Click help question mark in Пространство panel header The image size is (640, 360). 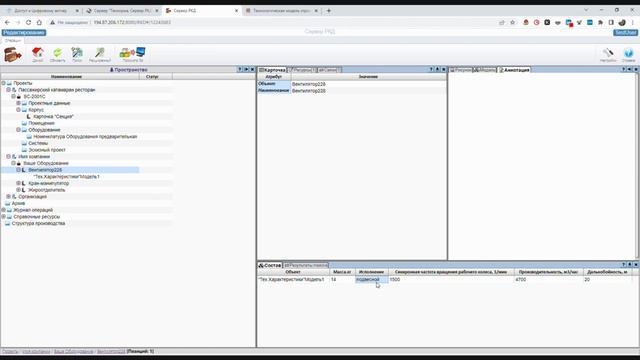click(240, 70)
